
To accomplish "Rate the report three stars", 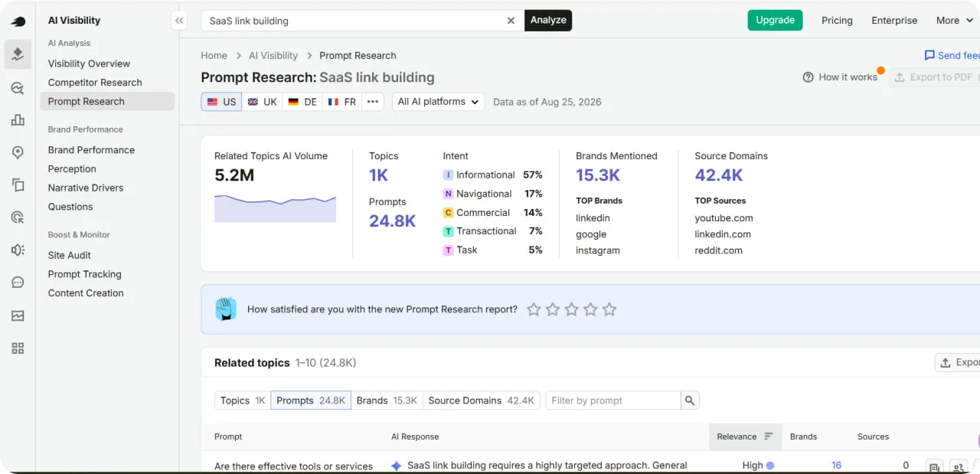I will click(571, 309).
